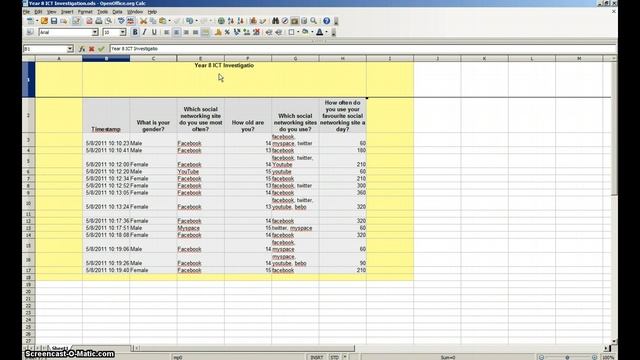Click the Open file icon
This screenshot has height=360, width=640.
coord(44,21)
